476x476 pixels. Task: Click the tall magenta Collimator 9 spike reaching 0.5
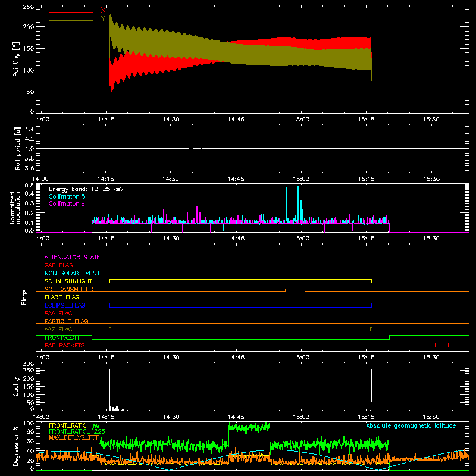[268, 203]
